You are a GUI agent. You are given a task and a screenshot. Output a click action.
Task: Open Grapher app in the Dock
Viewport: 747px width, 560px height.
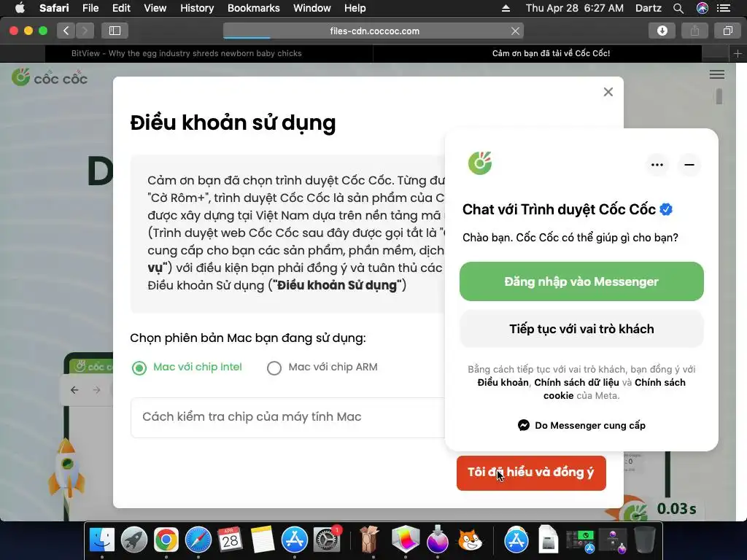[406, 540]
